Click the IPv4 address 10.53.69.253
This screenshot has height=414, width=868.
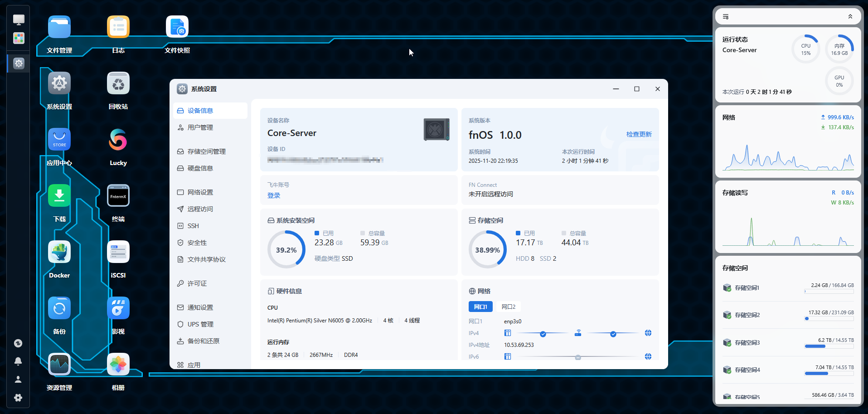coord(519,345)
